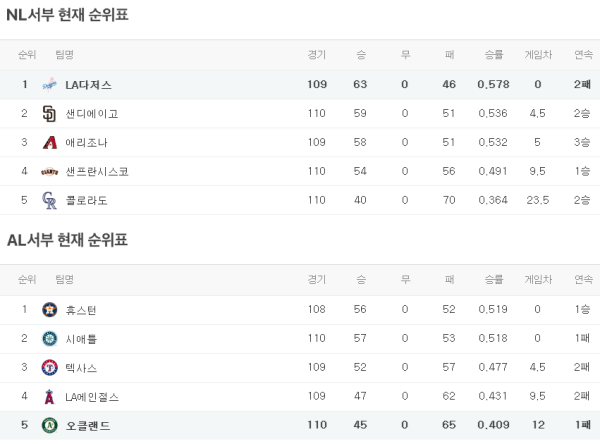Screen dimensions: 600x444
Task: Click the LA Dodgers team logo
Action: tap(50, 85)
